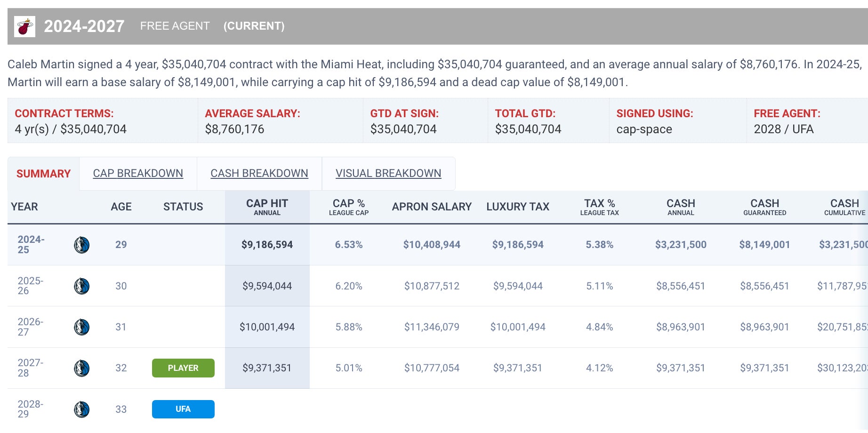Click the blue UFA badge
Screen dimensions: 868x433
click(x=183, y=409)
